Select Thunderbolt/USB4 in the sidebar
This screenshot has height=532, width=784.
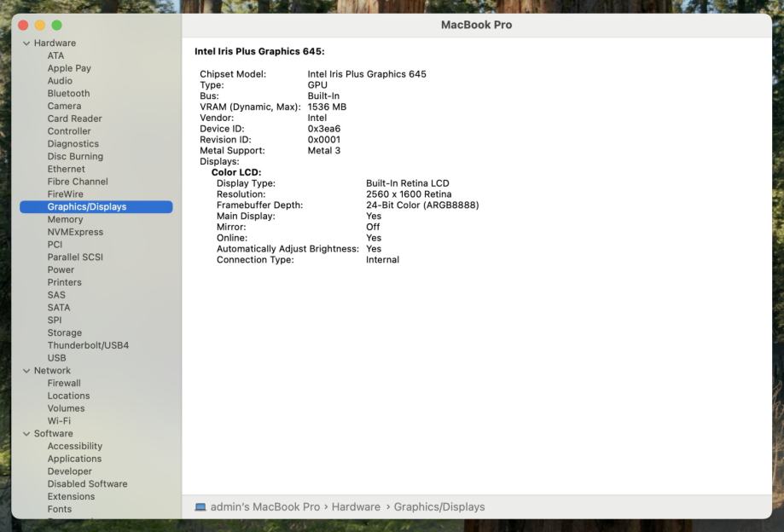coord(88,345)
